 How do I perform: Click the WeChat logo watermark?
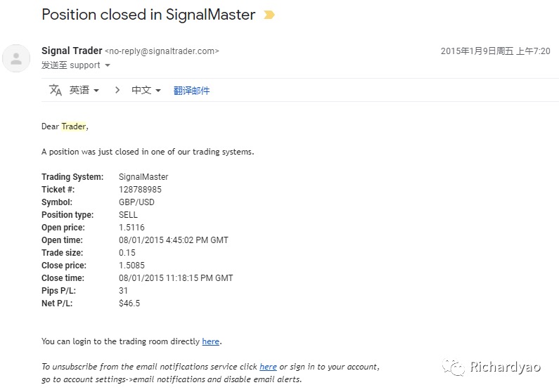point(453,367)
